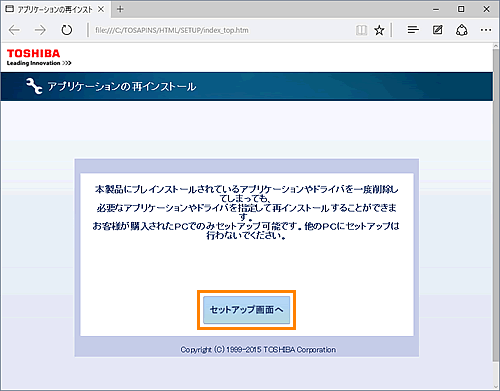Click the セットアップ画面へ button

pos(246,310)
